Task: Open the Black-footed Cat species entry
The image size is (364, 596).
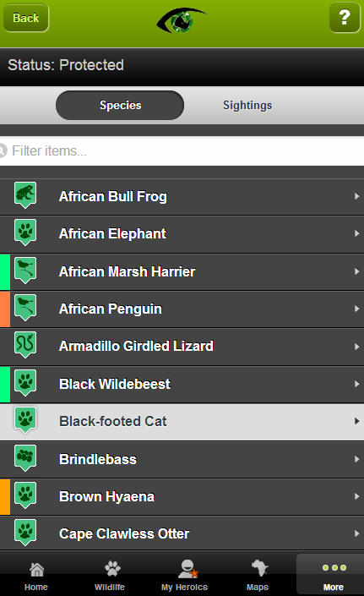Action: 182,422
